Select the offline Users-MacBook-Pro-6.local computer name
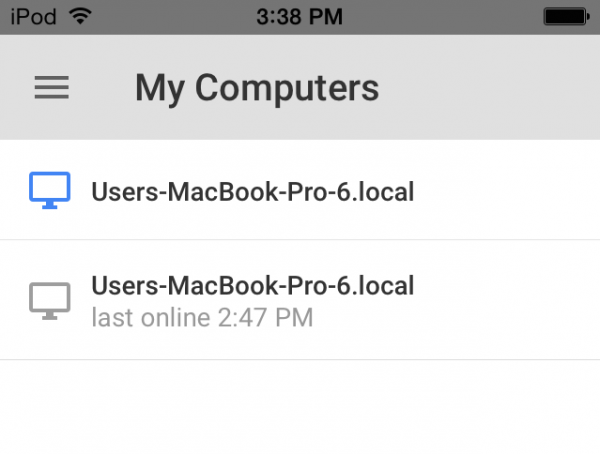The image size is (600, 454). [x=252, y=286]
